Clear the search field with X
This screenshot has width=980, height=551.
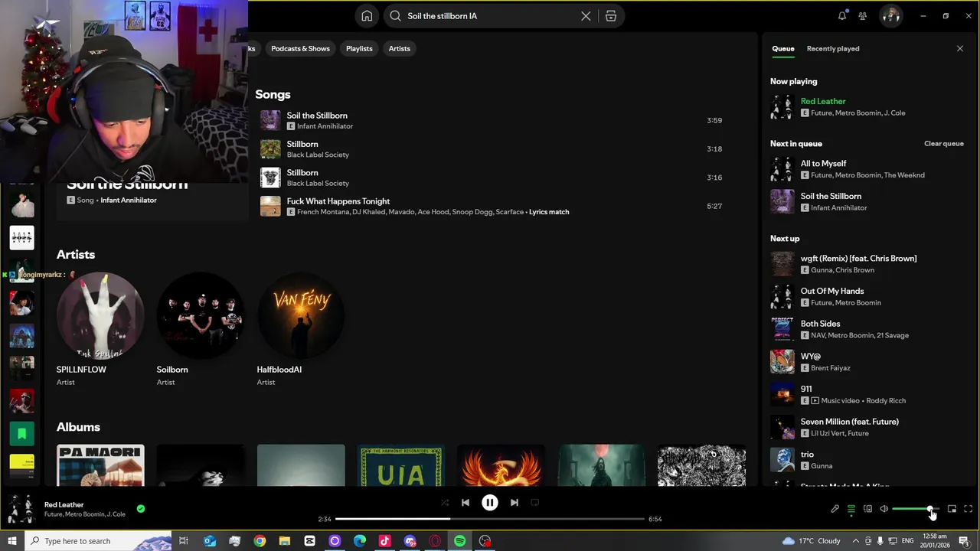pos(586,16)
